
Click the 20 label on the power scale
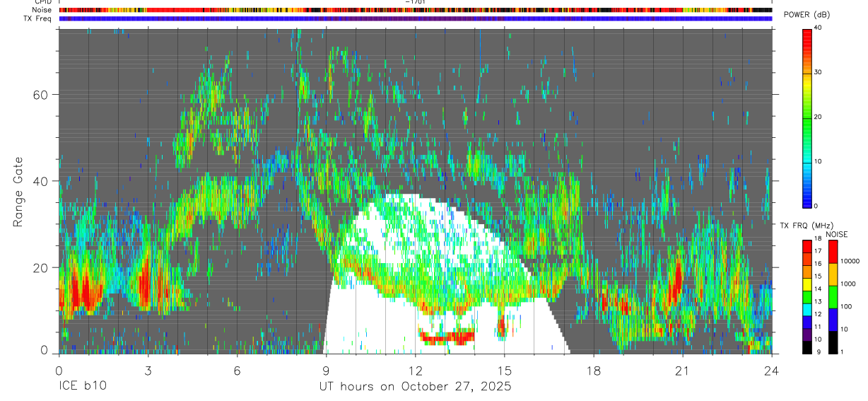[818, 117]
